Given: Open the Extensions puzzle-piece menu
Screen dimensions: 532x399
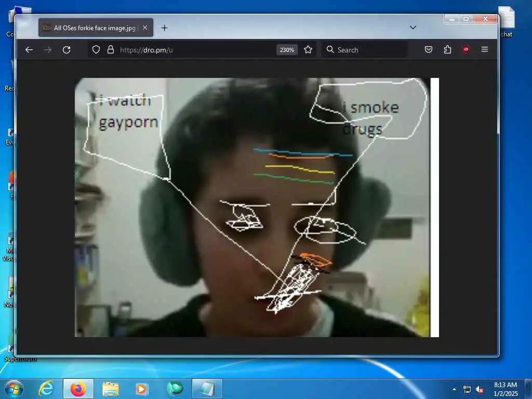Looking at the screenshot, I should [x=447, y=49].
